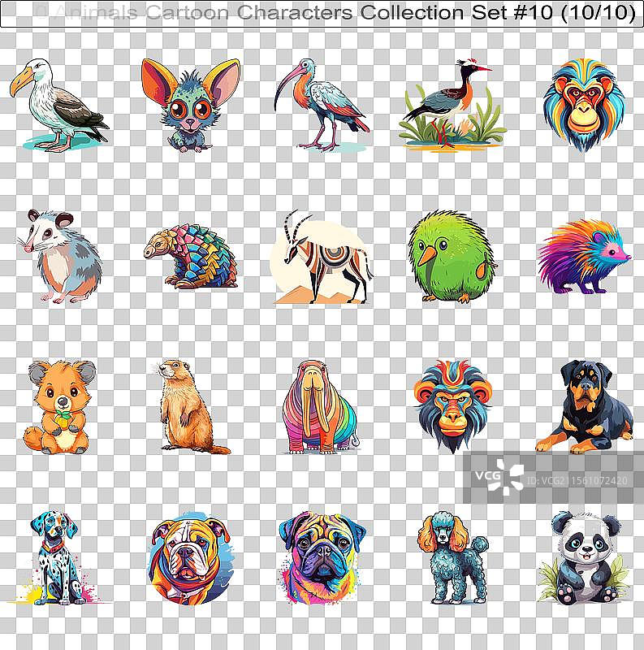This screenshot has width=644, height=650.
Task: Click the bulldog face icon
Action: point(189,557)
